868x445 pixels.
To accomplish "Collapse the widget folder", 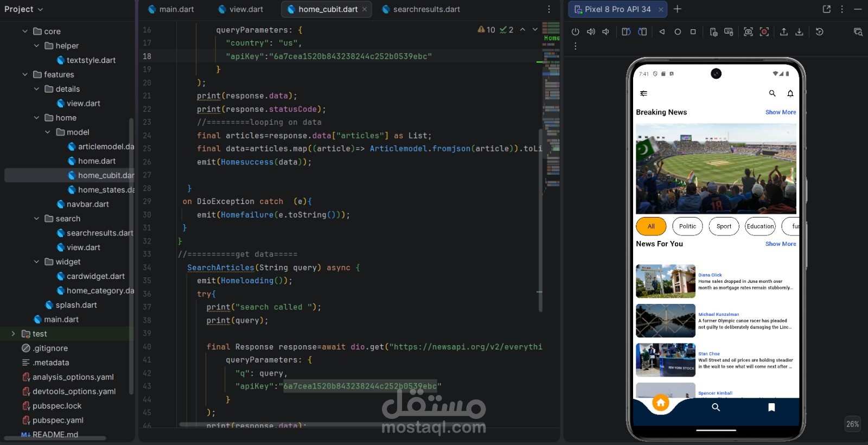I will [x=36, y=262].
